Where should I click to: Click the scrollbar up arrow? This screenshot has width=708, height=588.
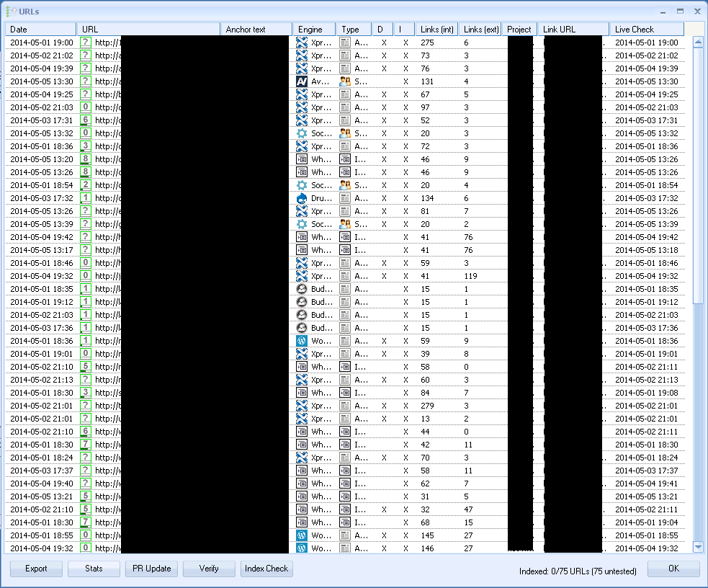point(698,43)
